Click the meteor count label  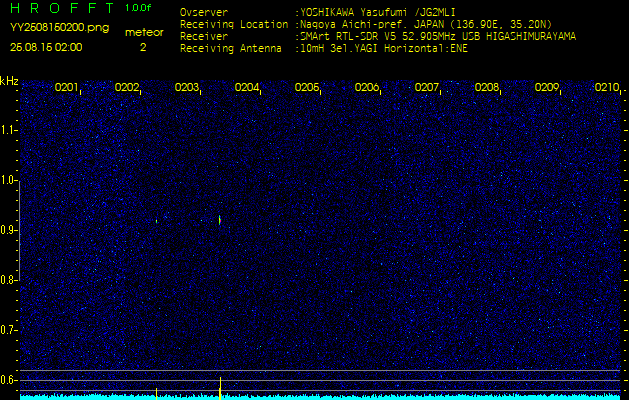click(x=144, y=32)
